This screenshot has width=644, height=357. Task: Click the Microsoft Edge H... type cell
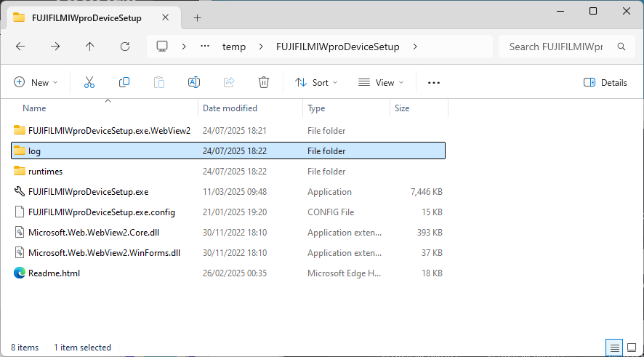point(345,273)
